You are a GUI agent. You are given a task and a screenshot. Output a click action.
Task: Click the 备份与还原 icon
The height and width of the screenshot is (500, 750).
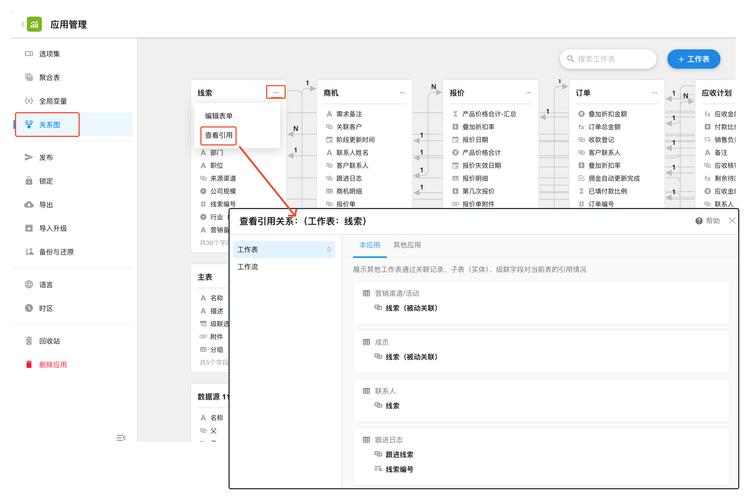pos(29,252)
